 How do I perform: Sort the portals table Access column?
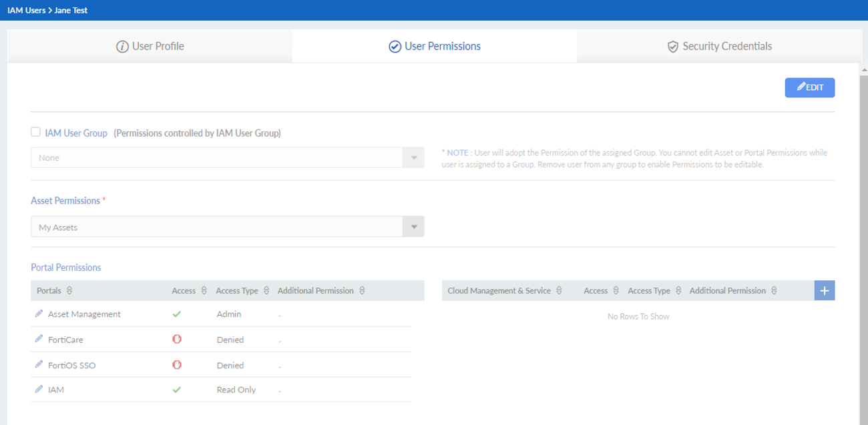click(204, 291)
